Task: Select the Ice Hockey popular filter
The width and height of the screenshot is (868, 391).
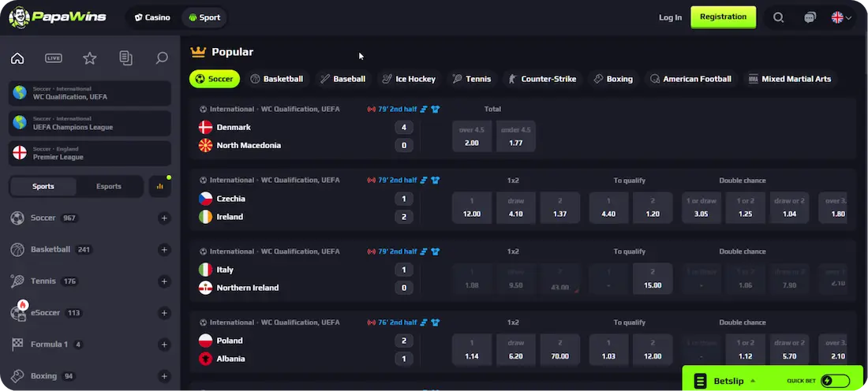Action: tap(409, 79)
